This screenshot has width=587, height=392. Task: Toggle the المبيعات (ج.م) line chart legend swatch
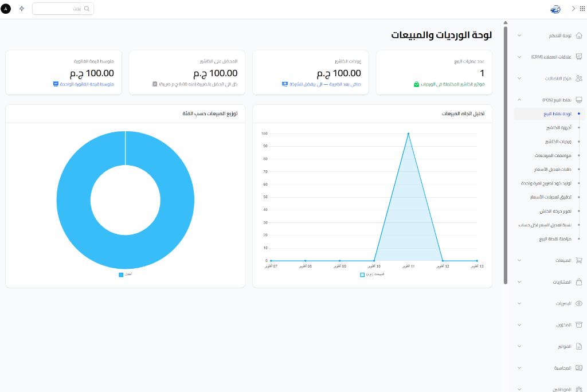362,275
